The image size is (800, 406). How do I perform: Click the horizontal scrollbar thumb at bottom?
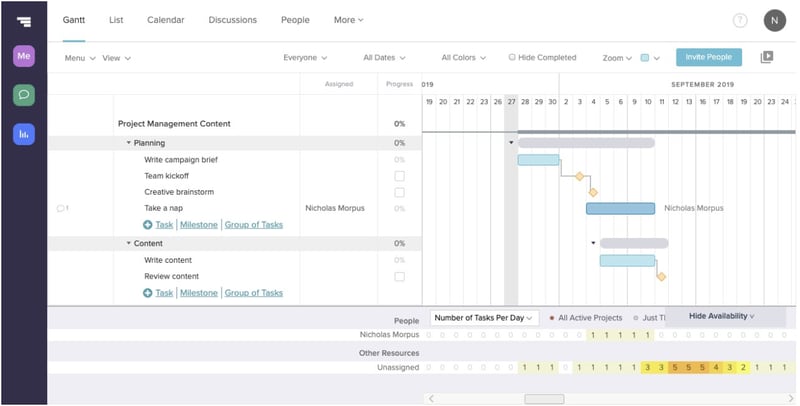click(x=544, y=398)
